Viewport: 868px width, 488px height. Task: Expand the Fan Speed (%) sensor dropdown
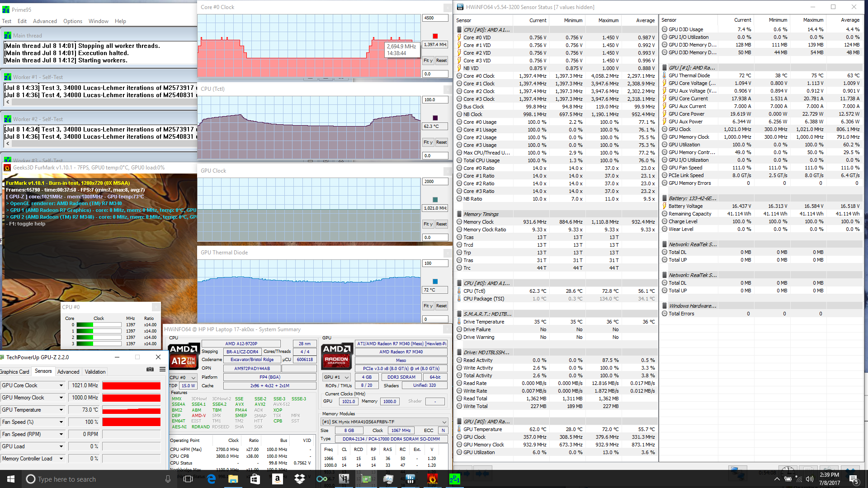(61, 422)
